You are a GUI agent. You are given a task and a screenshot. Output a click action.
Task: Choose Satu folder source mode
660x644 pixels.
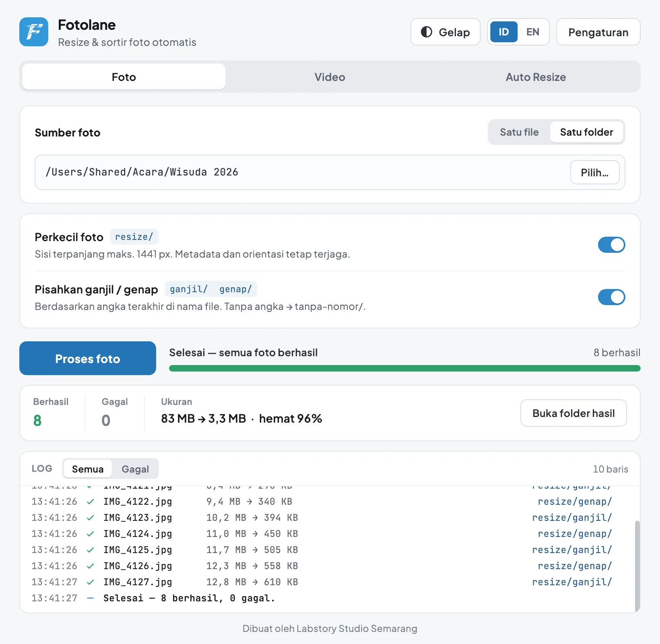587,132
